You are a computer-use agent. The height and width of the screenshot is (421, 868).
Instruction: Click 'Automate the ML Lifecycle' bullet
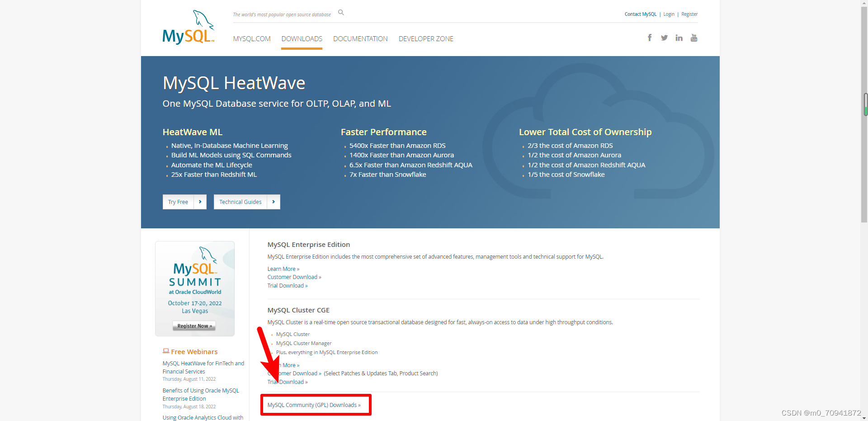(x=212, y=165)
